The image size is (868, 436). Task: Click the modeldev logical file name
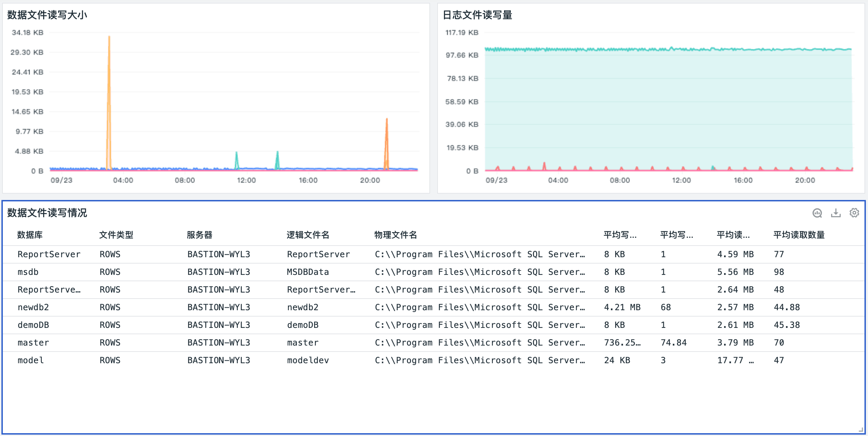pyautogui.click(x=308, y=360)
